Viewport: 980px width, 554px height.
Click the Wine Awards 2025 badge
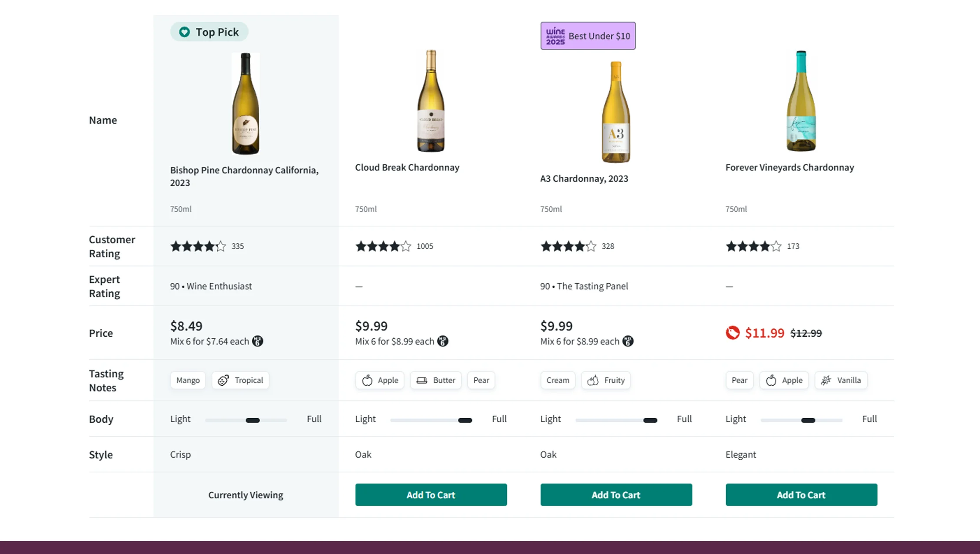(x=588, y=36)
